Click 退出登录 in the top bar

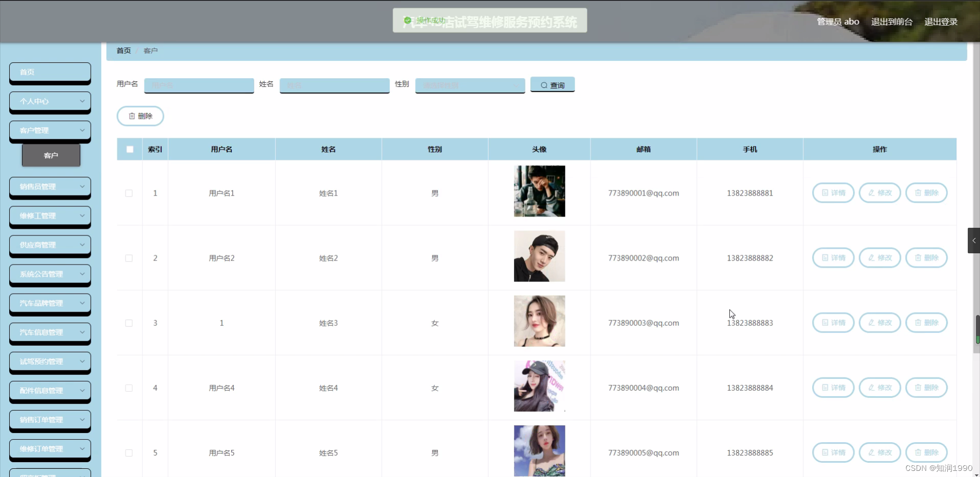[x=942, y=21]
